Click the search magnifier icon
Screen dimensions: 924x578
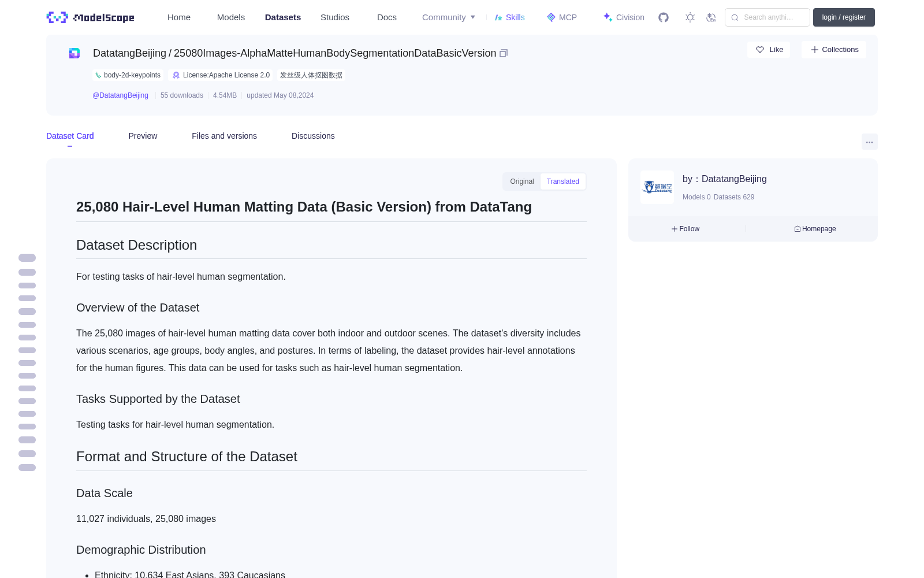[735, 17]
